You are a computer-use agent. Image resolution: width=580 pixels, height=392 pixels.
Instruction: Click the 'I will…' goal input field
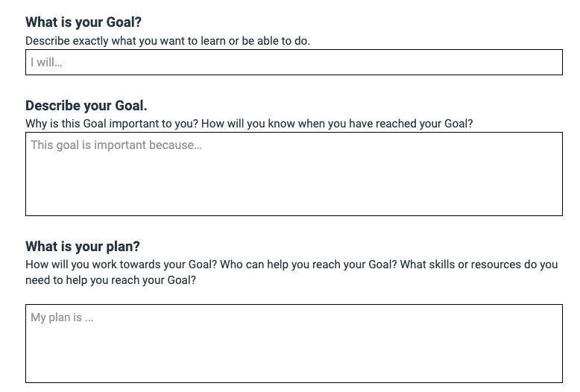pos(294,63)
